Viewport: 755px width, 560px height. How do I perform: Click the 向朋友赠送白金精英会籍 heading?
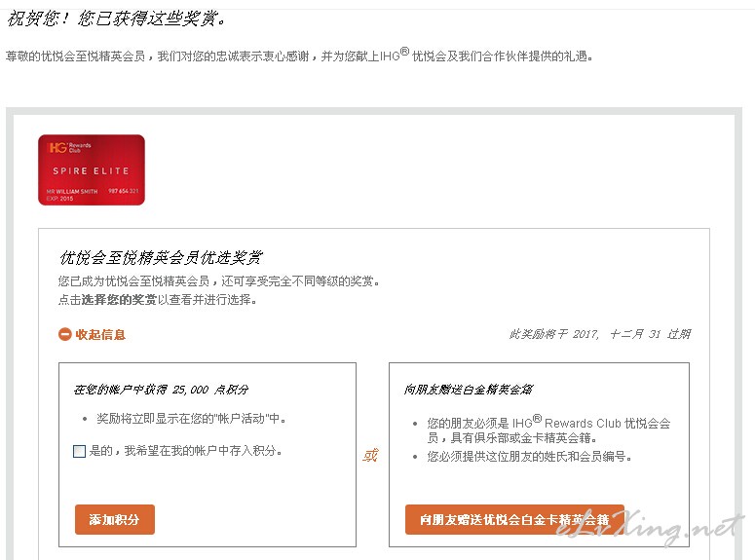[x=469, y=390]
